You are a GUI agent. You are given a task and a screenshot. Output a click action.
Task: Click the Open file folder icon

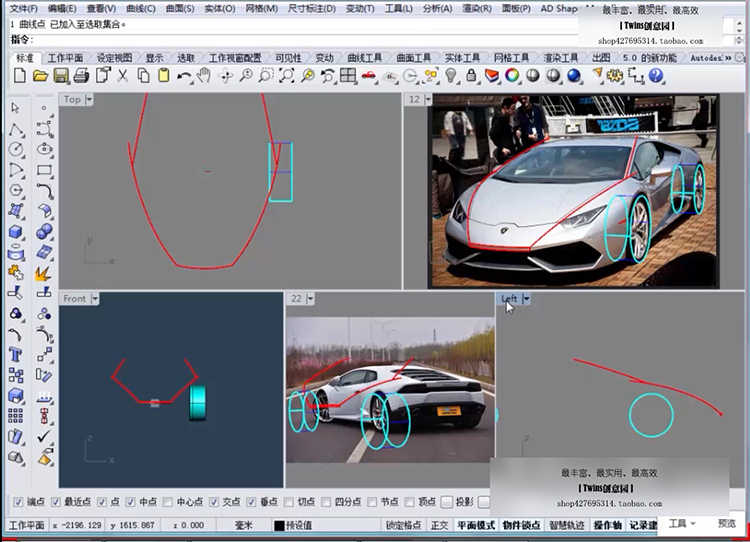(40, 76)
